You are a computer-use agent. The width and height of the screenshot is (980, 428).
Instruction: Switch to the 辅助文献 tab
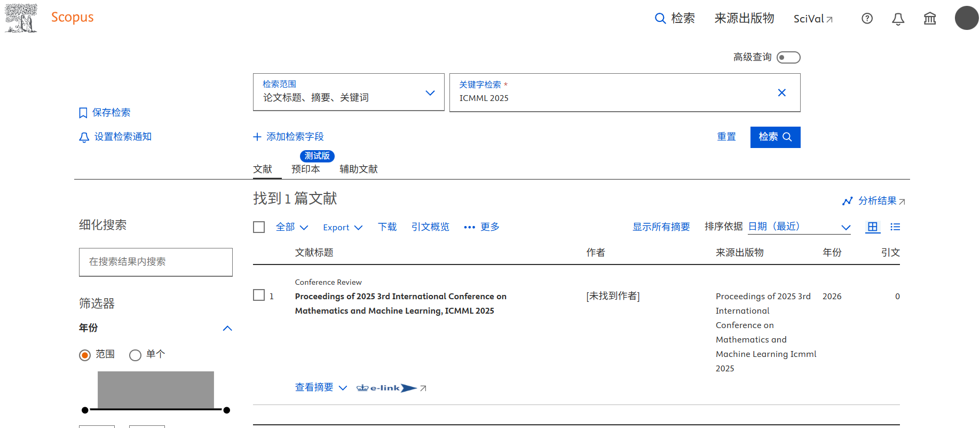358,169
